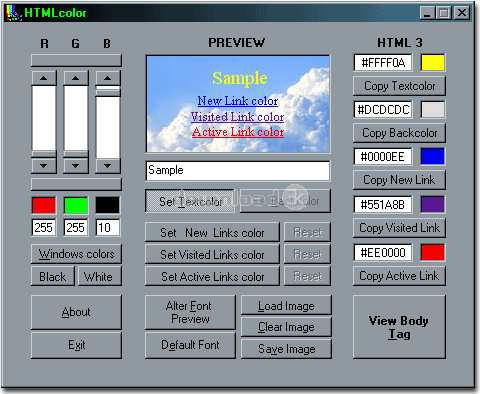Click the purple visited link swatch
This screenshot has height=394, width=480.
[433, 204]
